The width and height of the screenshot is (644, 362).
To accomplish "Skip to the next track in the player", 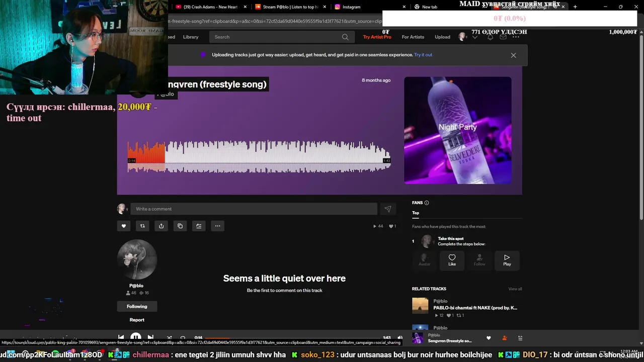I will 150,337.
